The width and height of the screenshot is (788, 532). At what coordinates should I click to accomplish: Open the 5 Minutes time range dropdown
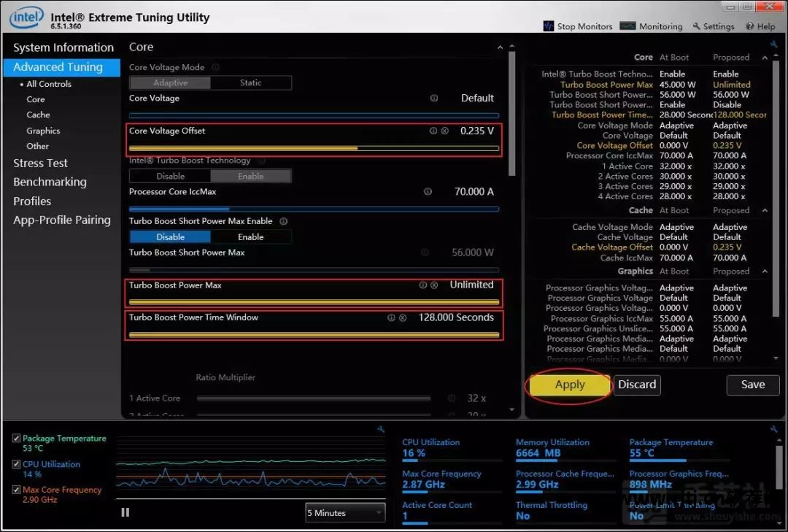click(345, 513)
